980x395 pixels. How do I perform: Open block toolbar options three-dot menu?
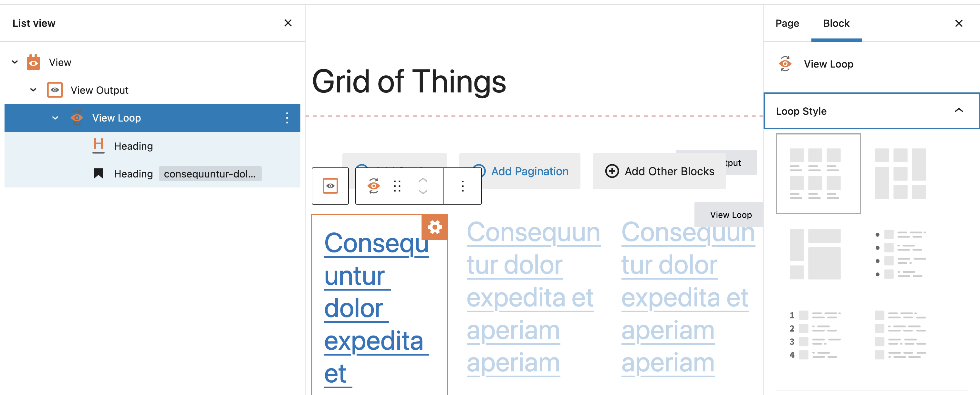click(463, 186)
